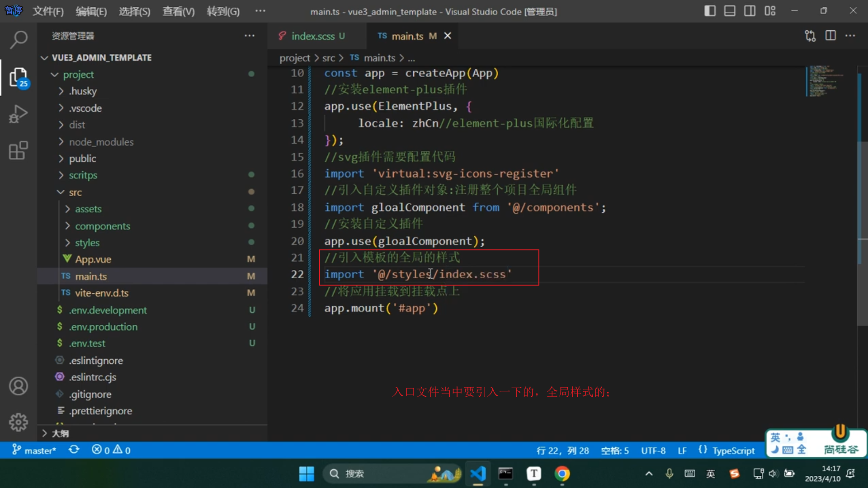The width and height of the screenshot is (868, 488).
Task: Expand the .vscode folder
Action: pyautogui.click(x=152, y=108)
